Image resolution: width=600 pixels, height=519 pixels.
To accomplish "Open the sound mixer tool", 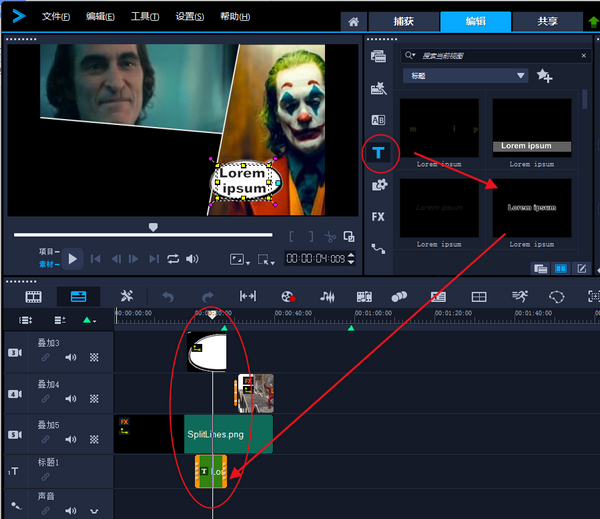I will pyautogui.click(x=327, y=296).
